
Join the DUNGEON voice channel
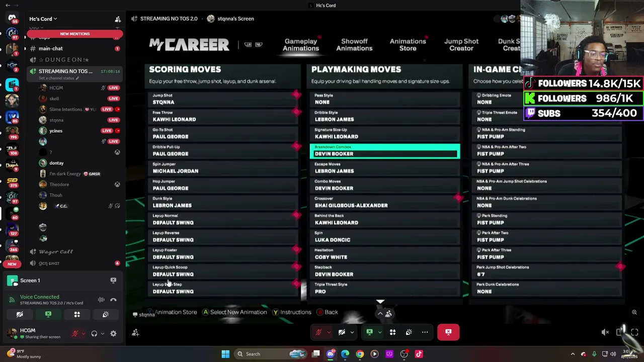coord(63,60)
